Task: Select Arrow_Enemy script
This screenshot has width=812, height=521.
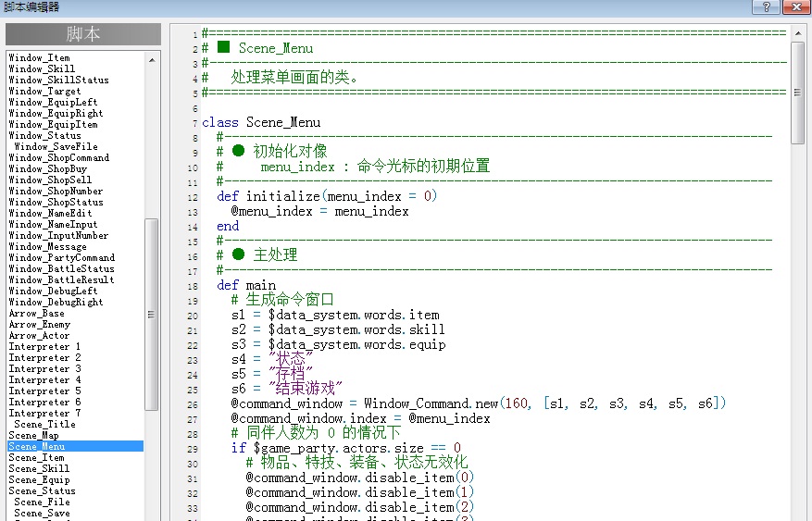Action: 40,325
